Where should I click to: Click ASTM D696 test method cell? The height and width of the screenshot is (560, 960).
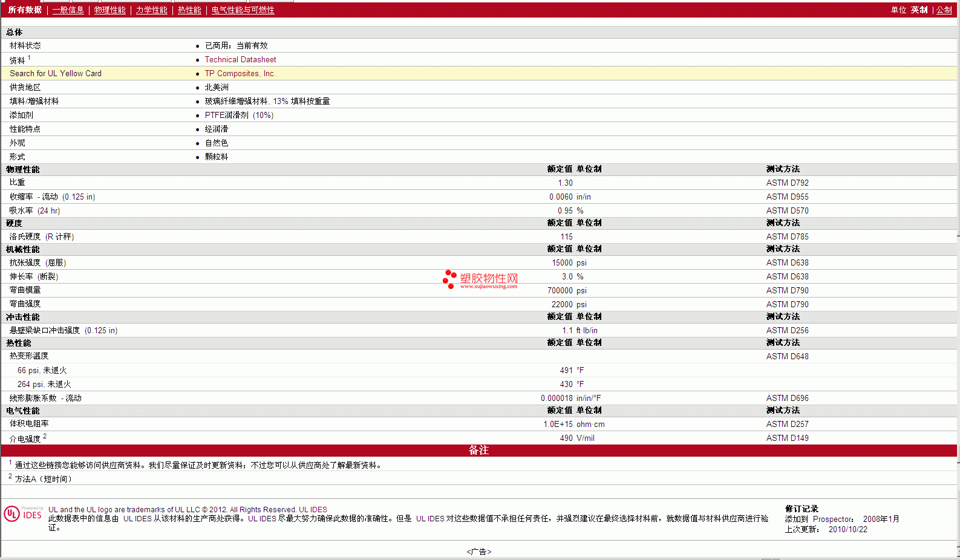pos(787,398)
